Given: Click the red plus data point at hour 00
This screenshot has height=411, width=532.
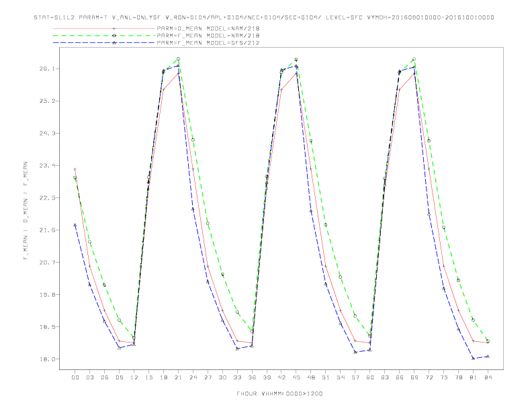Looking at the screenshot, I should pyautogui.click(x=75, y=169).
